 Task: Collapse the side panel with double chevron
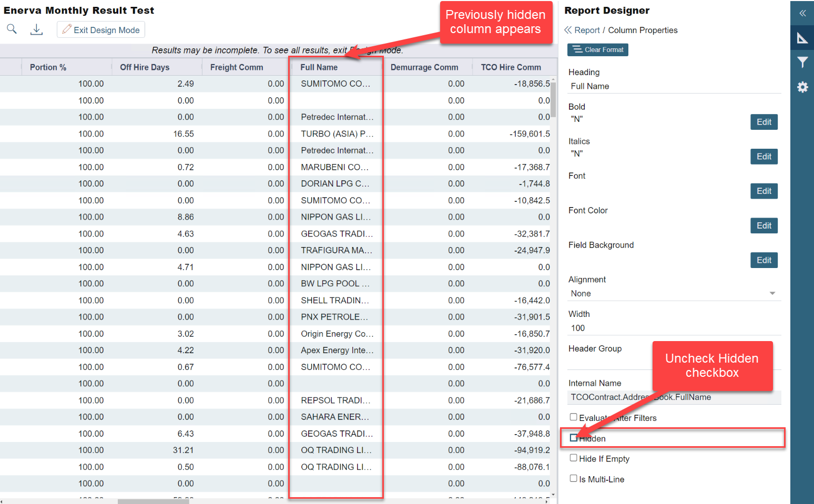(x=802, y=13)
